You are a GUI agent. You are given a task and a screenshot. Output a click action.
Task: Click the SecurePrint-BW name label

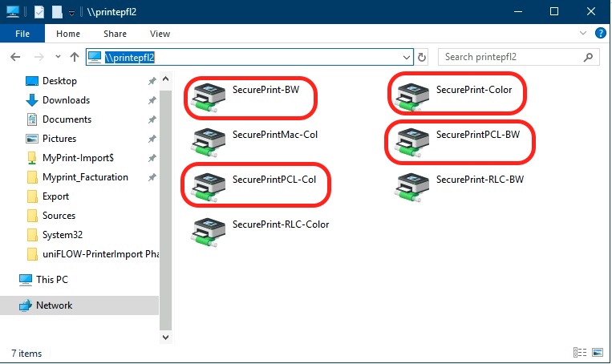point(265,90)
